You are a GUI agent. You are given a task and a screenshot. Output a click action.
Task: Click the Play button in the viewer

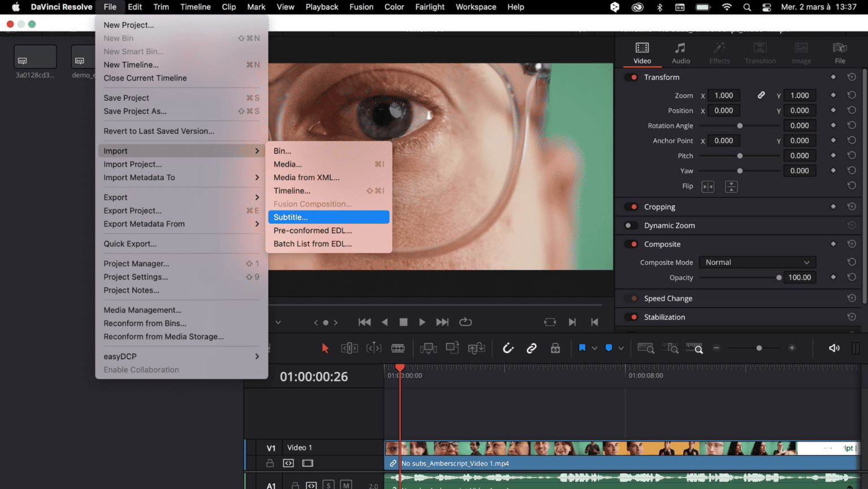(423, 322)
